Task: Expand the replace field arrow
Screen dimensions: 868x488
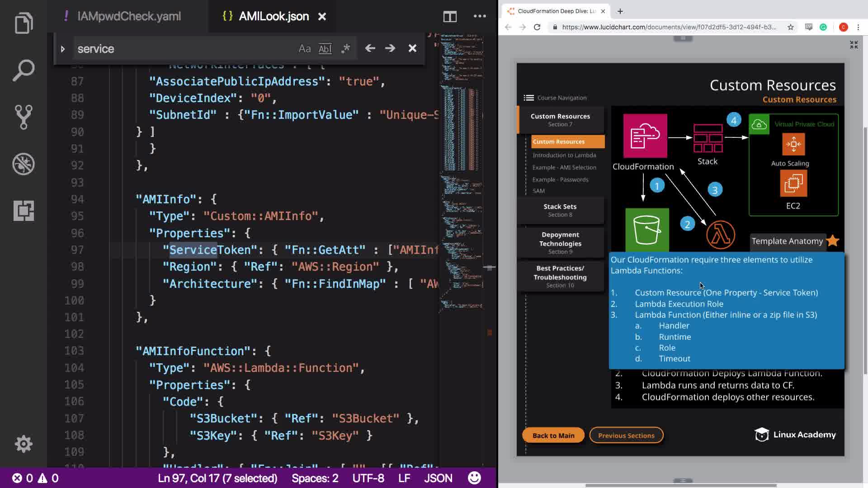Action: [x=63, y=49]
